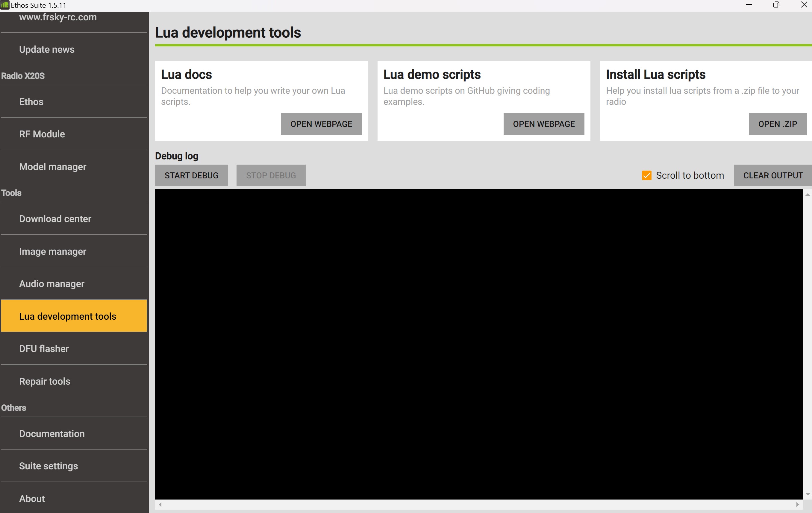Click inside the black debug log output area
Viewport: 812px width, 513px height.
tap(478, 344)
